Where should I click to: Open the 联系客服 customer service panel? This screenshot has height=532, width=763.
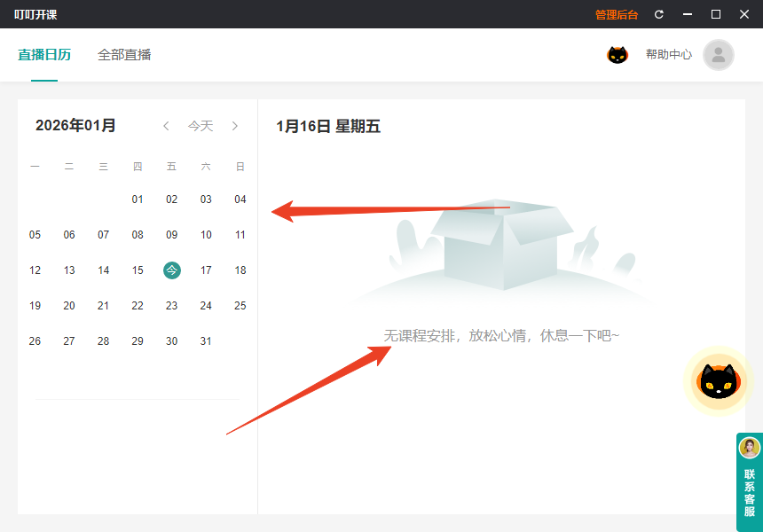click(x=748, y=481)
